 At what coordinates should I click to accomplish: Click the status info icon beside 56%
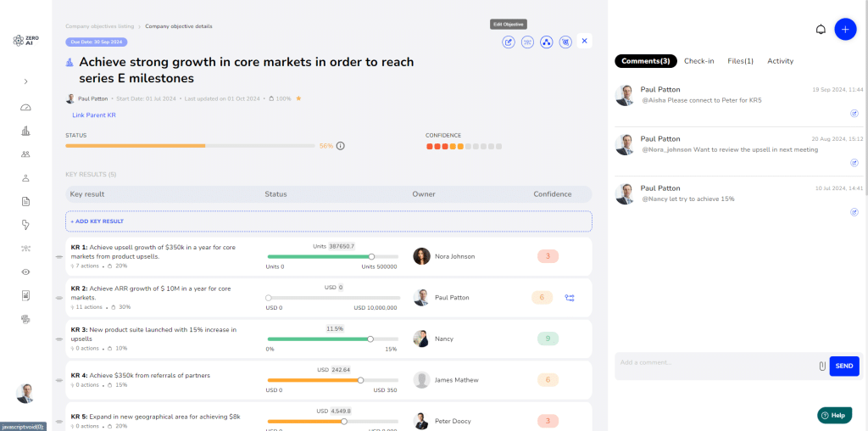tap(341, 146)
